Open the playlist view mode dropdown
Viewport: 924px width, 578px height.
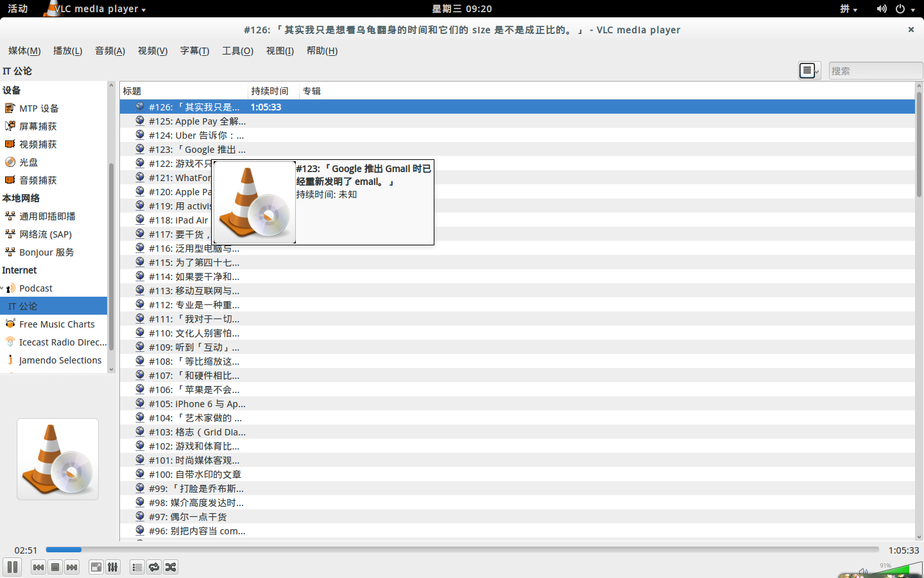810,71
